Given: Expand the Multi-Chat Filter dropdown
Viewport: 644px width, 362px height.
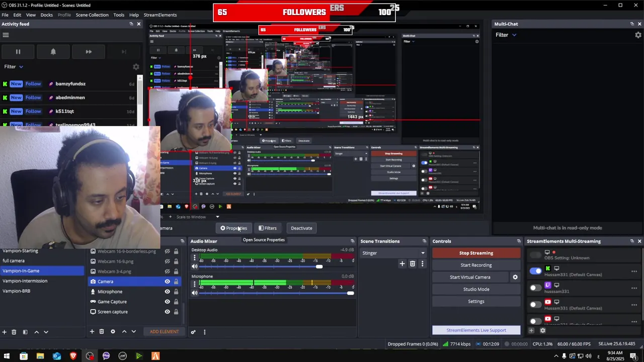Looking at the screenshot, I should point(506,35).
